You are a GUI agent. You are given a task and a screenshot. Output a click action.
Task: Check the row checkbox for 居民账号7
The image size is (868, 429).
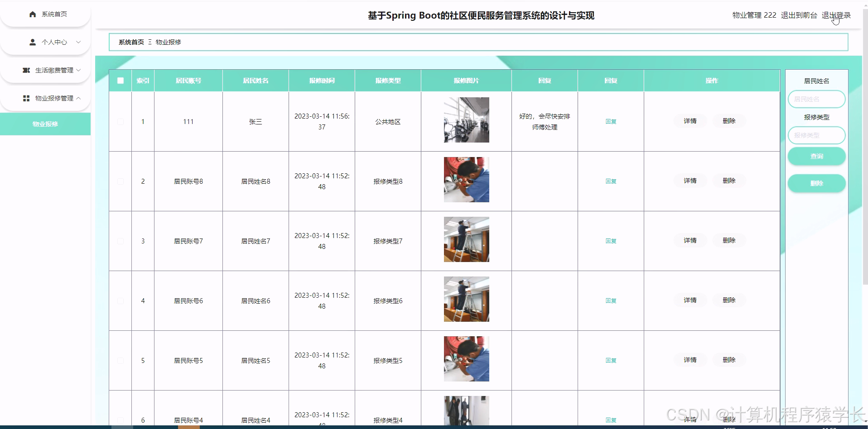pyautogui.click(x=121, y=241)
